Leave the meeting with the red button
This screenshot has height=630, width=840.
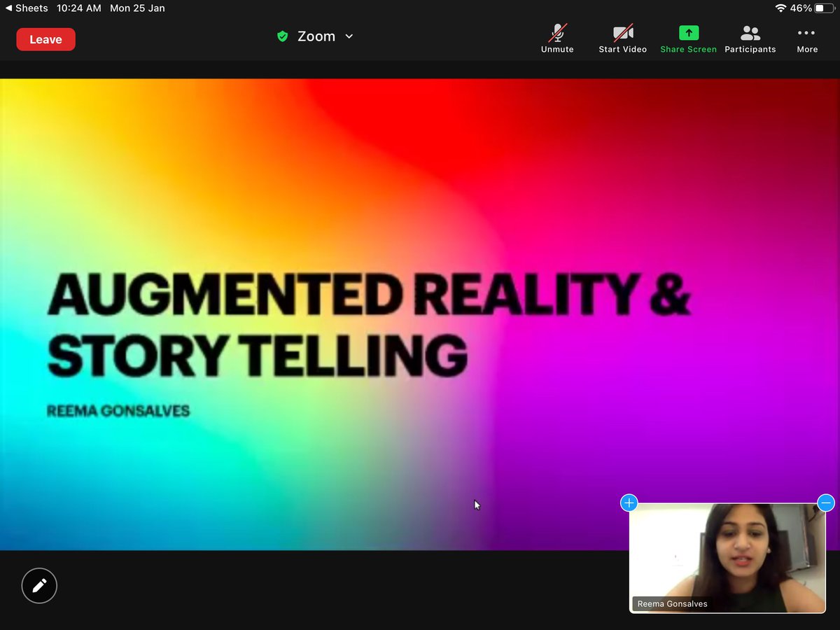(45, 39)
